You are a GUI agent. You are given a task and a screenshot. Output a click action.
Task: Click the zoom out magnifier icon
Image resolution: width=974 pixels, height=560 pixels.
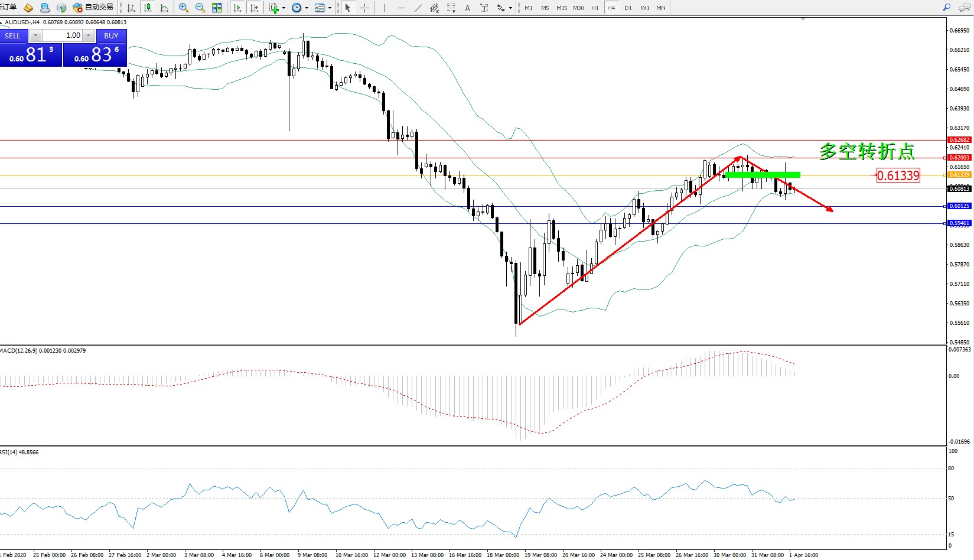click(200, 8)
